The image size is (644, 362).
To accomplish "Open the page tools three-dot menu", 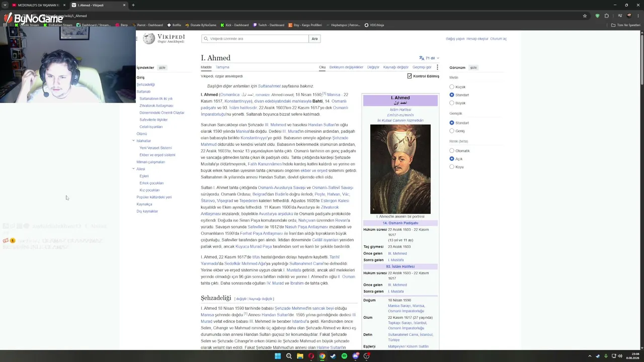I will pos(437,67).
